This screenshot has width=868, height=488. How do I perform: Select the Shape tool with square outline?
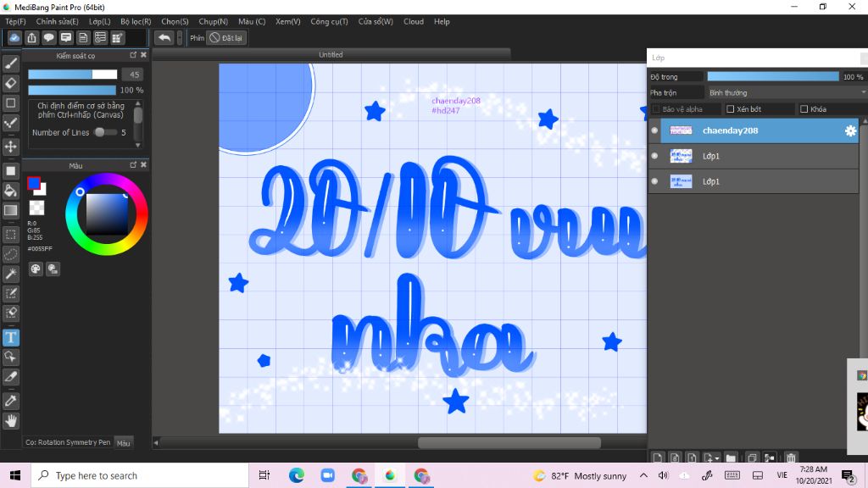click(x=10, y=103)
